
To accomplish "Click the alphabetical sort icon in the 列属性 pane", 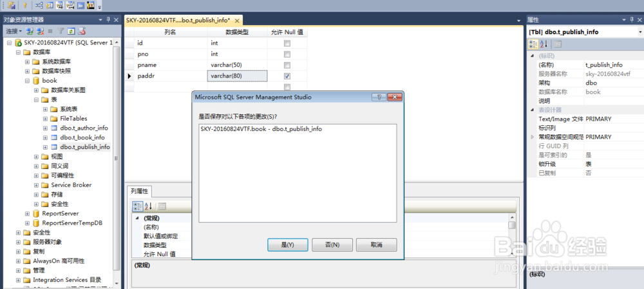I will (148, 206).
